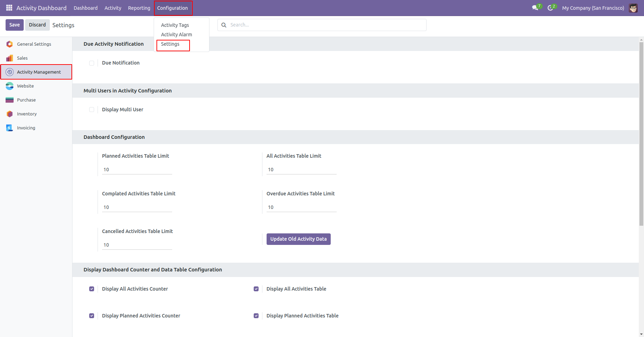Viewport: 644px width, 337px height.
Task: Edit Overdue Activities Table Limit field
Action: click(301, 207)
